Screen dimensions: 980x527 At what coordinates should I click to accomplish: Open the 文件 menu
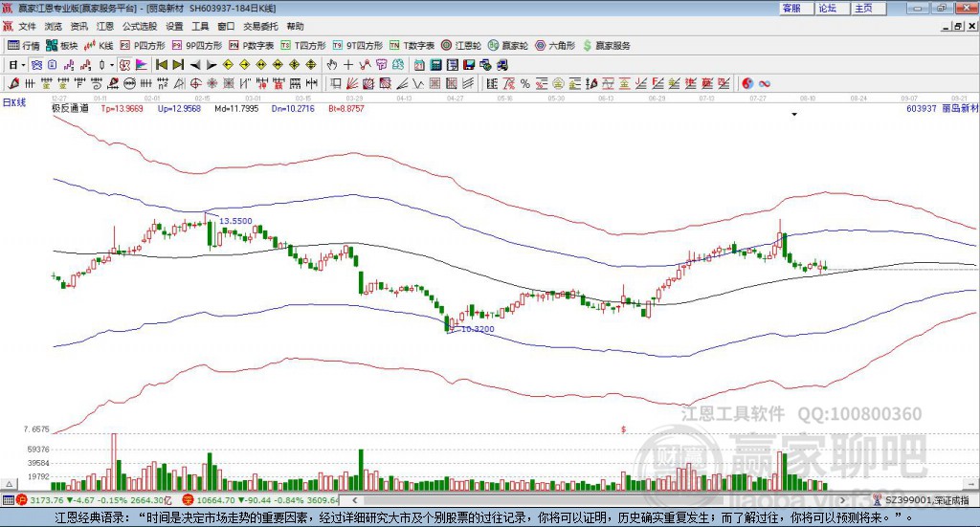coord(27,26)
